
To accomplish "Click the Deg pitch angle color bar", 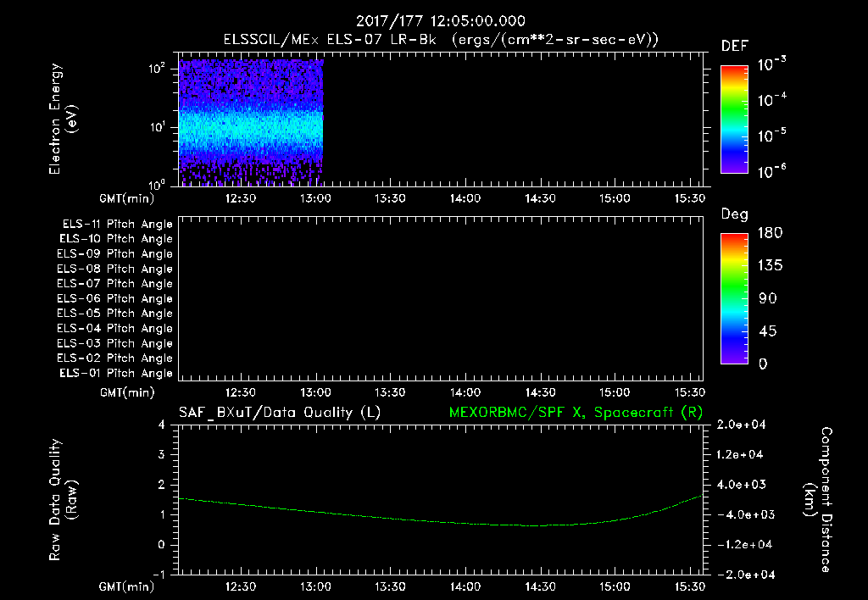I will 734,298.
